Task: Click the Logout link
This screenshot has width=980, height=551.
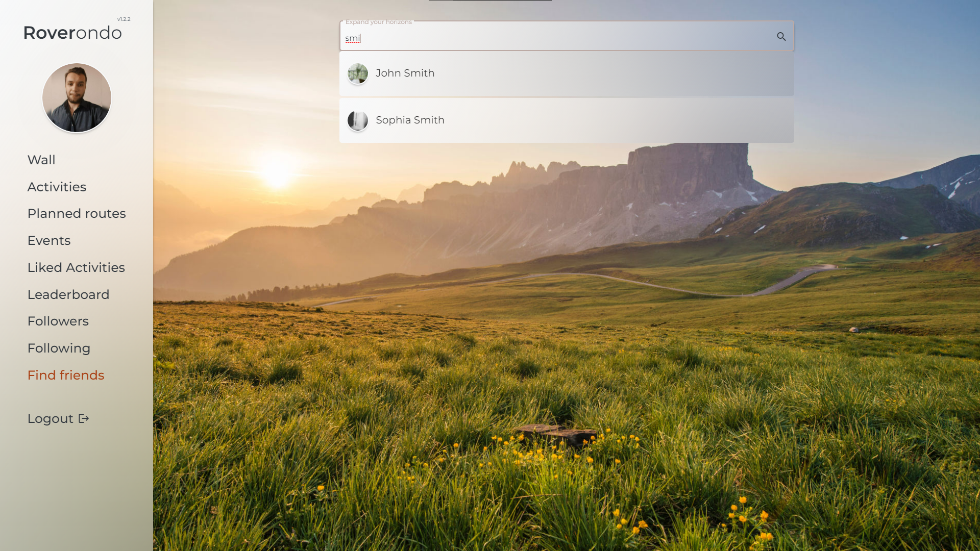Action: 51,418
